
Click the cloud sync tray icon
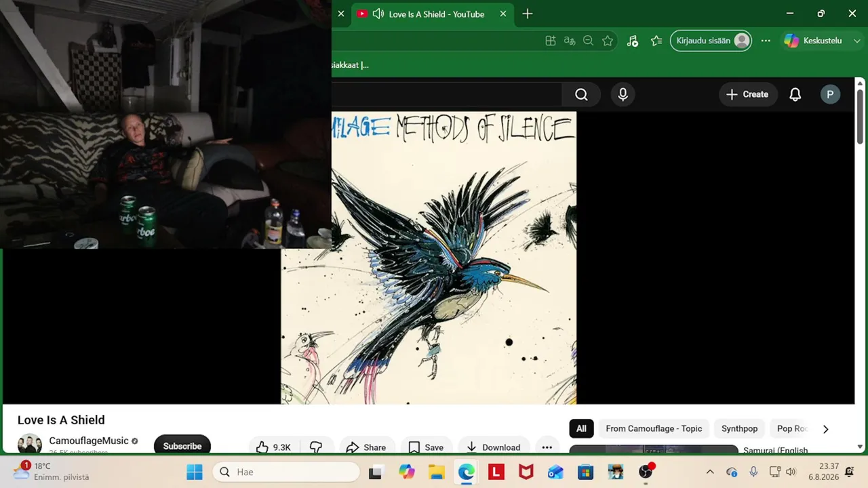click(x=732, y=472)
